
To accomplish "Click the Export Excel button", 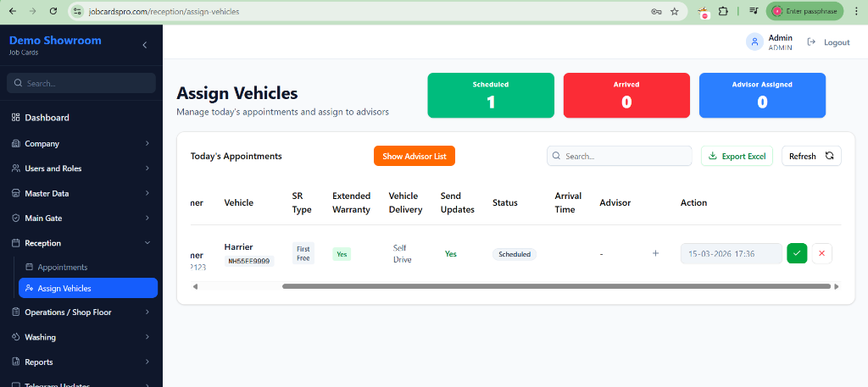I will point(737,156).
